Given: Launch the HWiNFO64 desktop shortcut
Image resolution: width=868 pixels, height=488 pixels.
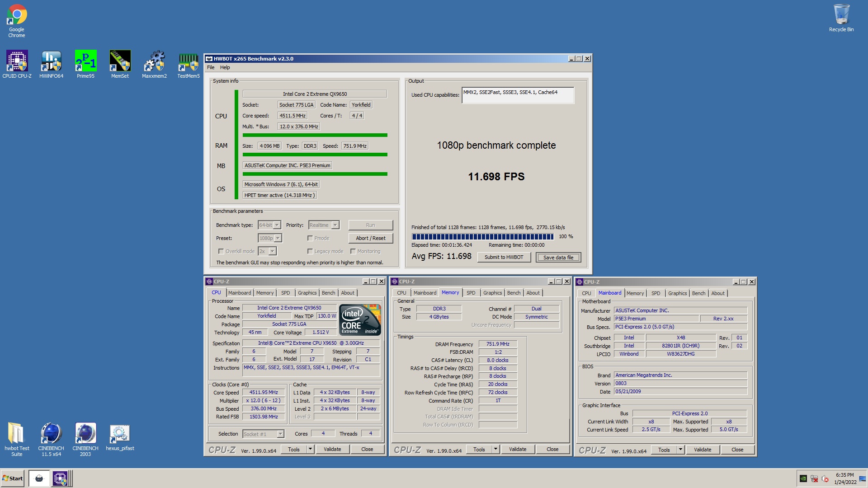Looking at the screenshot, I should point(51,64).
